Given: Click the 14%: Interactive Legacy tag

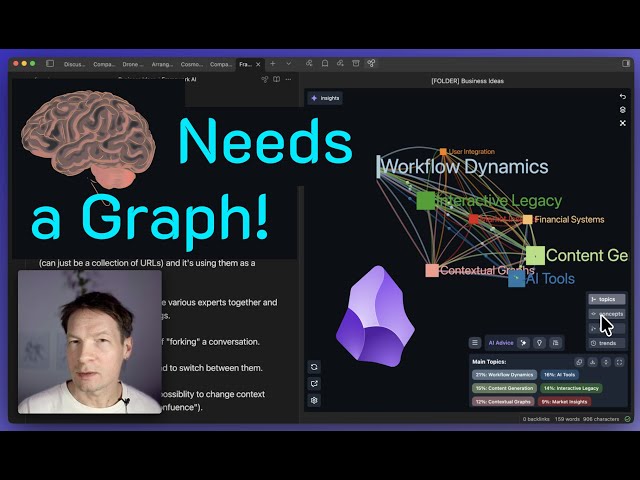Looking at the screenshot, I should 571,388.
